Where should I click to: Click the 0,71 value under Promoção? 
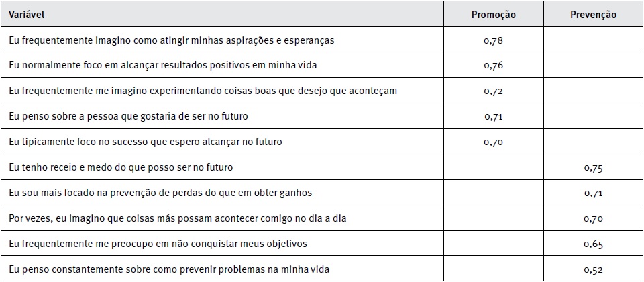(492, 116)
